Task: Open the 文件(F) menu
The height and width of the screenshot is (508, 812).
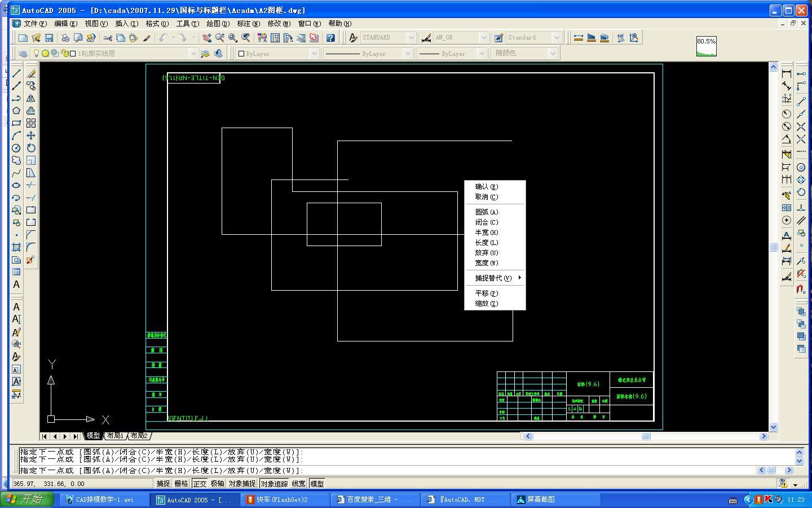Action: pos(35,24)
